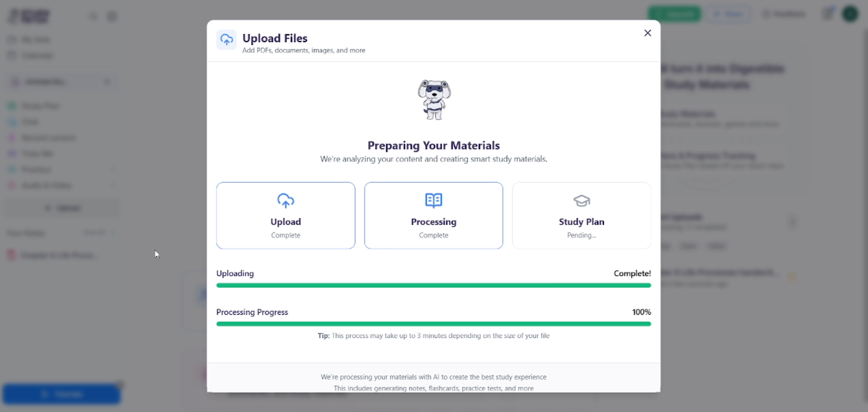Click the My Sets icon in background sidebar
The height and width of the screenshot is (412, 868).
(x=12, y=39)
